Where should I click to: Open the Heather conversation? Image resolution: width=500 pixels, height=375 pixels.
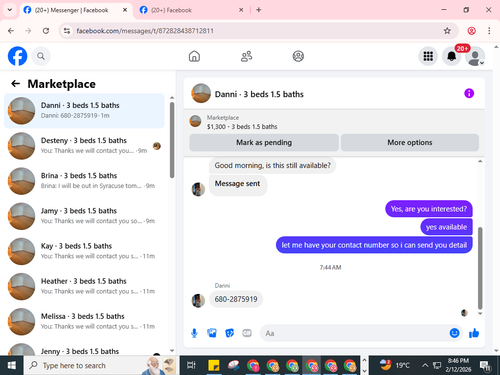click(x=84, y=286)
